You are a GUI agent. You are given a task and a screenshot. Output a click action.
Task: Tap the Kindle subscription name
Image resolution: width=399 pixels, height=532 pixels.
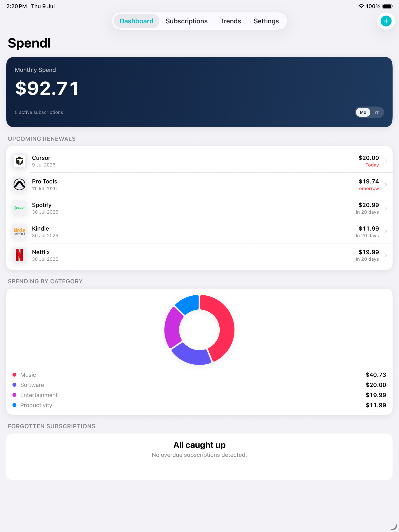[x=40, y=228]
